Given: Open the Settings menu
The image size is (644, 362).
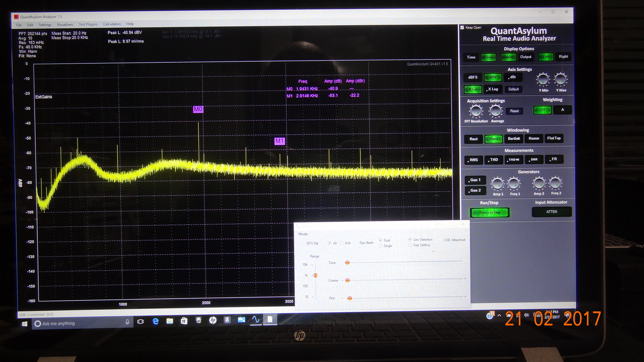Looking at the screenshot, I should pyautogui.click(x=45, y=25).
